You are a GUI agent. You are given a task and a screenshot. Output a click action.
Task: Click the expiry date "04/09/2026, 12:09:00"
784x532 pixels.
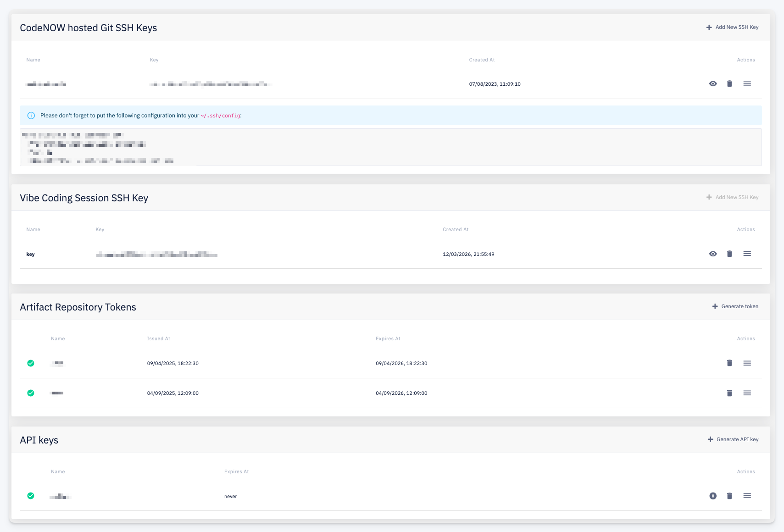pos(401,393)
